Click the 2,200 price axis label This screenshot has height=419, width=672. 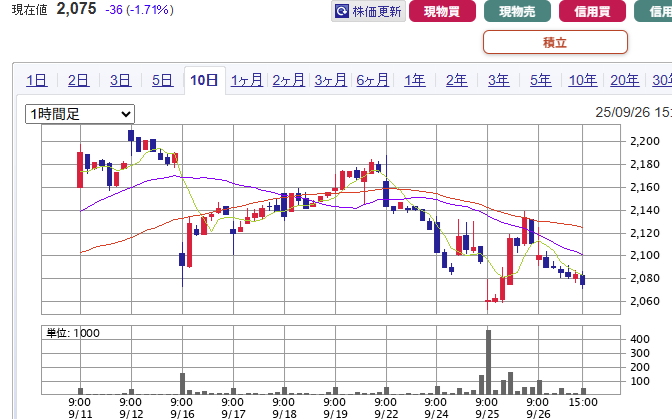point(645,141)
